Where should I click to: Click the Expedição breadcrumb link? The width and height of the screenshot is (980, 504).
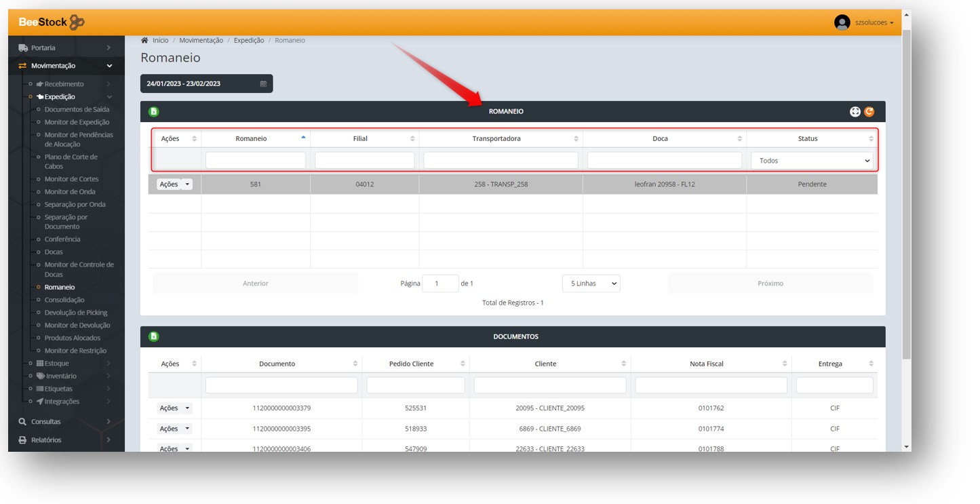249,41
